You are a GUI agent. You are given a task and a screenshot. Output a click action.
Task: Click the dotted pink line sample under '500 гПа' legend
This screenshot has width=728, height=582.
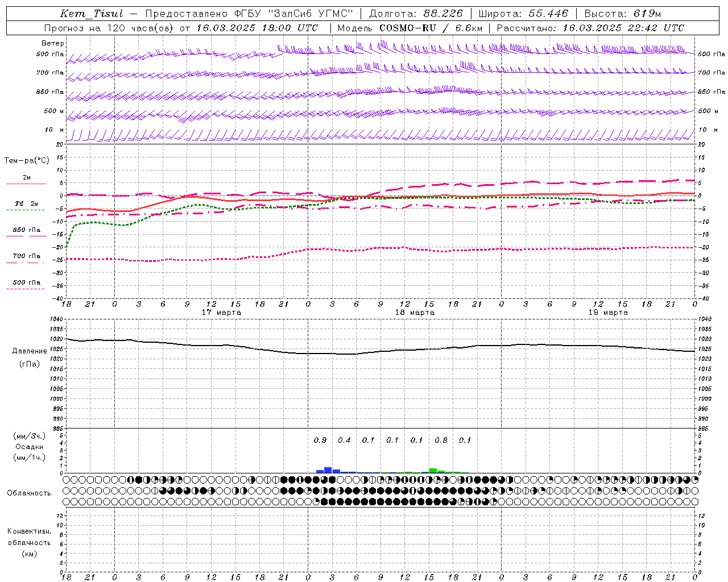pyautogui.click(x=25, y=289)
